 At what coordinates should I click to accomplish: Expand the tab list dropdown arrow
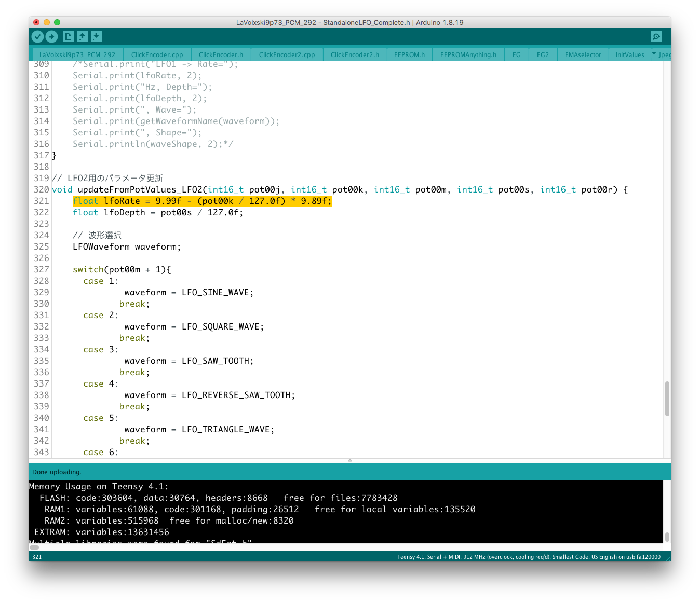(654, 54)
